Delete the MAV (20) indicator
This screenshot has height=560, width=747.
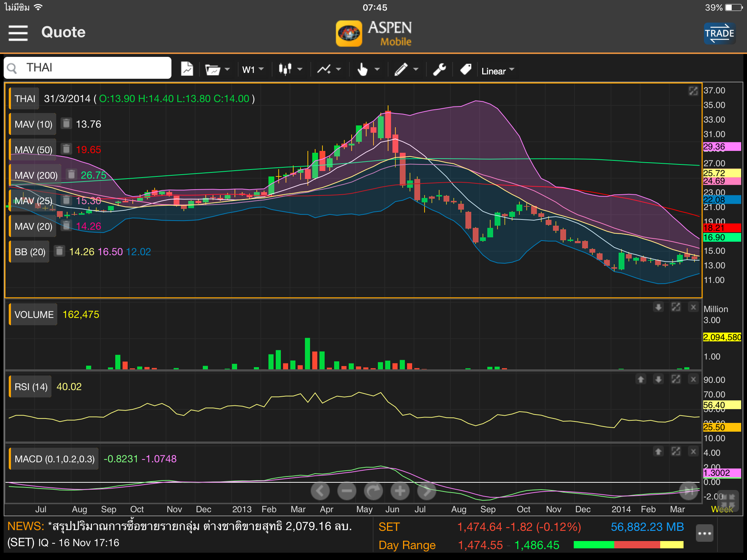coord(66,226)
